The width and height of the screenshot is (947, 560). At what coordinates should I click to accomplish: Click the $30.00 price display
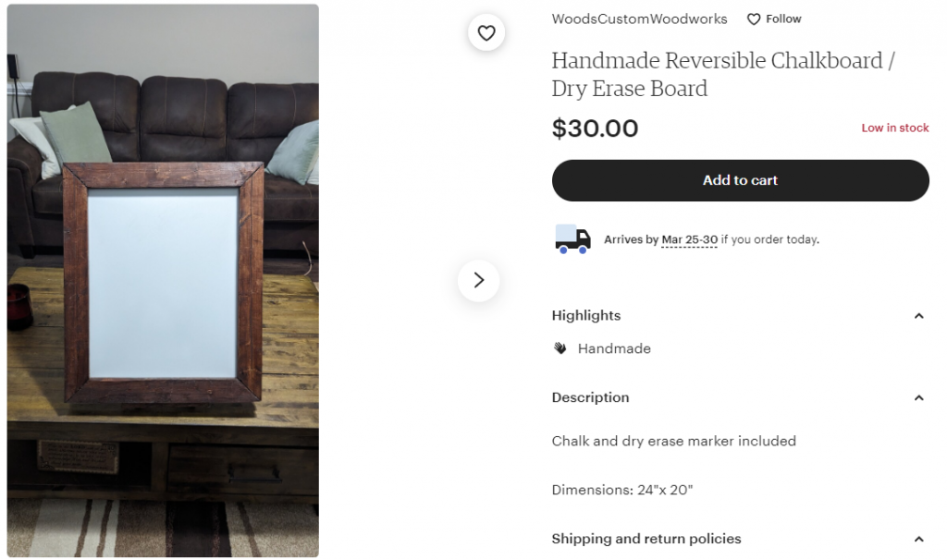pos(595,128)
